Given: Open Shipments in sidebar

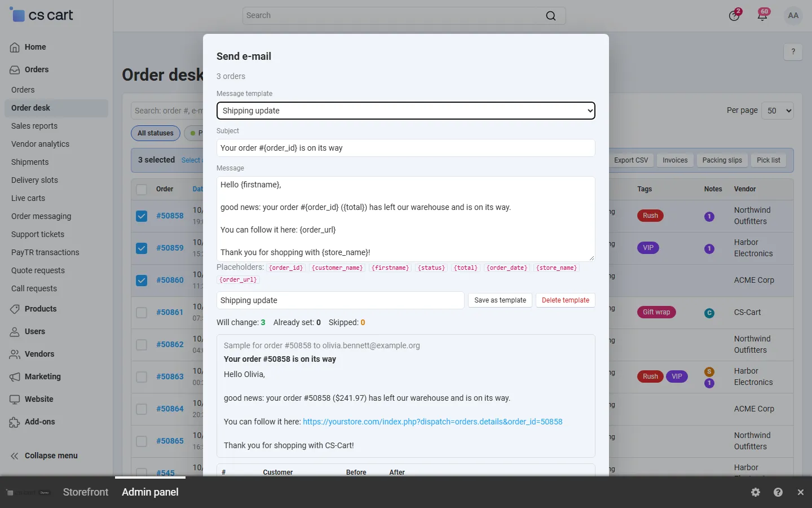Looking at the screenshot, I should coord(30,162).
